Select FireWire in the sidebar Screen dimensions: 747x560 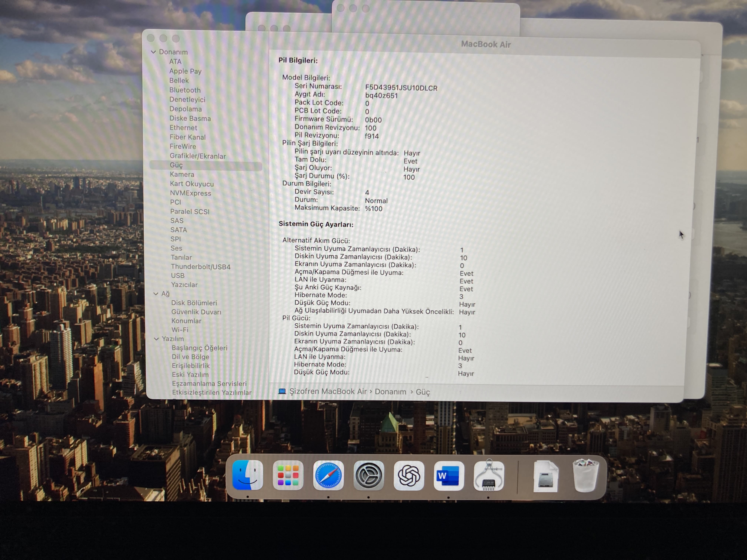[183, 146]
